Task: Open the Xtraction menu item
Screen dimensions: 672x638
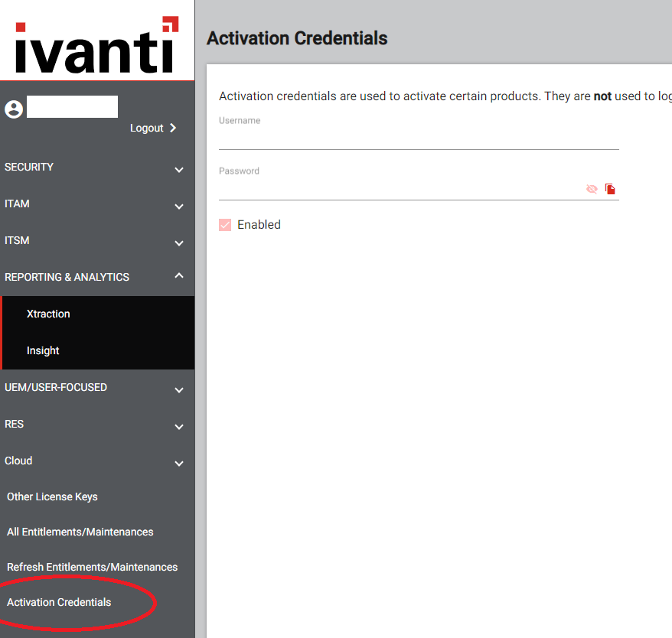Action: tap(48, 314)
